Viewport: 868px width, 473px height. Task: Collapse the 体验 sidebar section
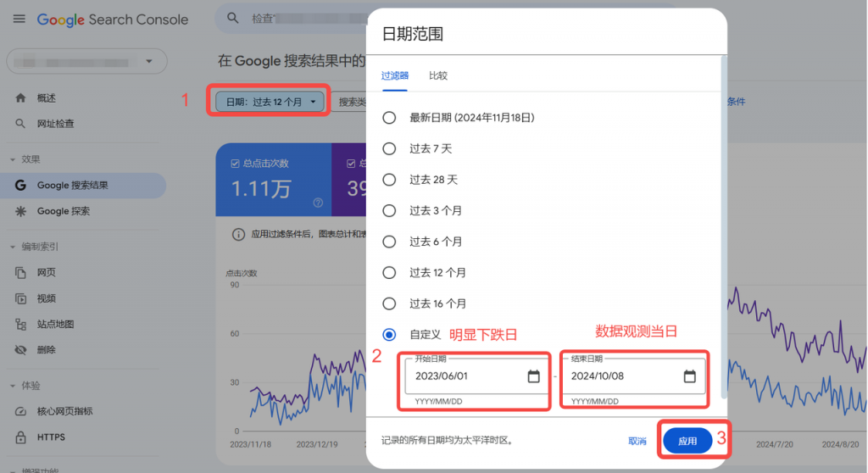point(13,386)
